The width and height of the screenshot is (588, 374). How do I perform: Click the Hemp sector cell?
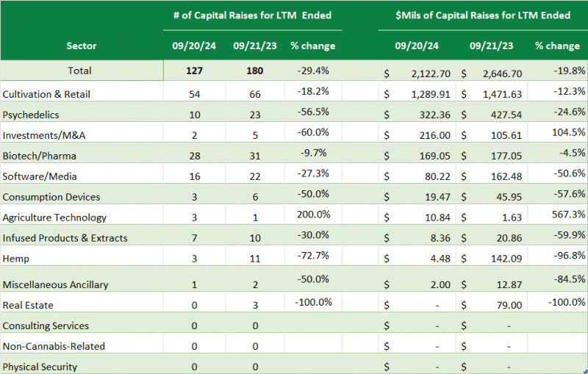tap(15, 258)
